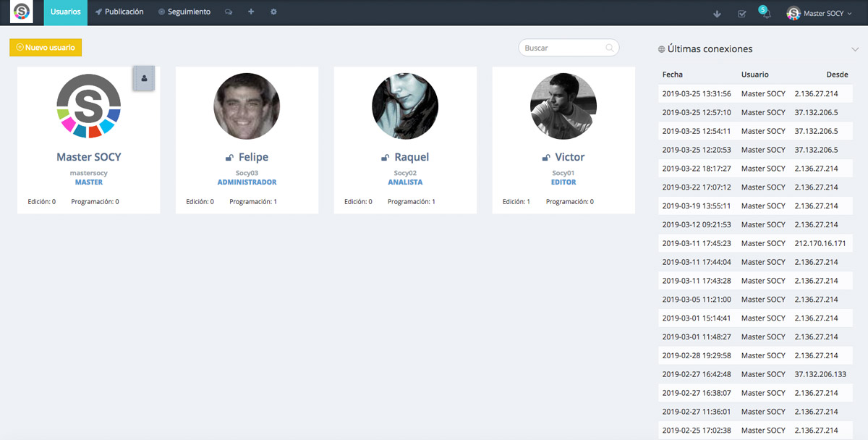Image resolution: width=868 pixels, height=440 pixels.
Task: Click the plus icon in the navbar
Action: point(251,12)
